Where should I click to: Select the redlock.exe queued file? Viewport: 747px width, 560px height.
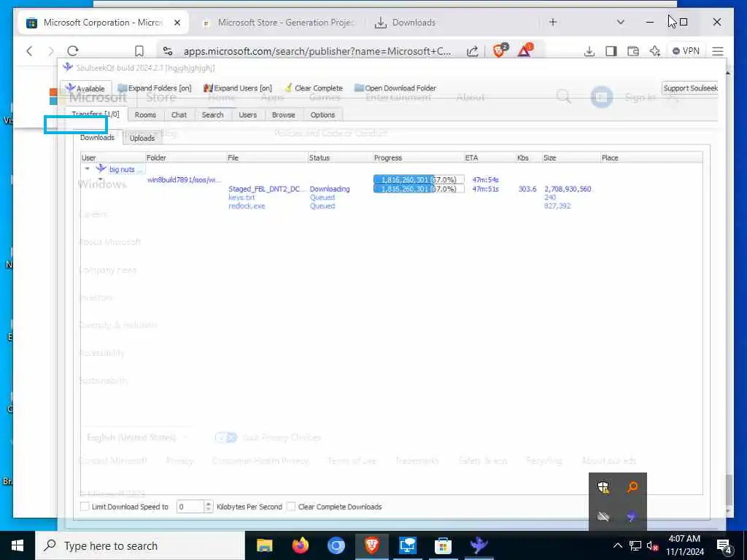[247, 206]
